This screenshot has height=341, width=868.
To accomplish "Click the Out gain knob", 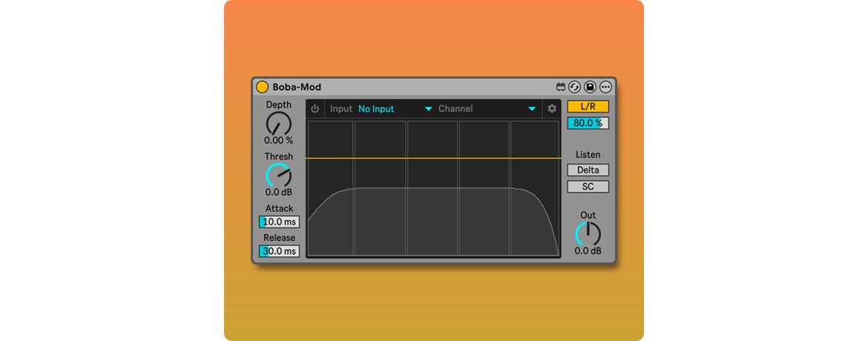I will click(x=588, y=234).
